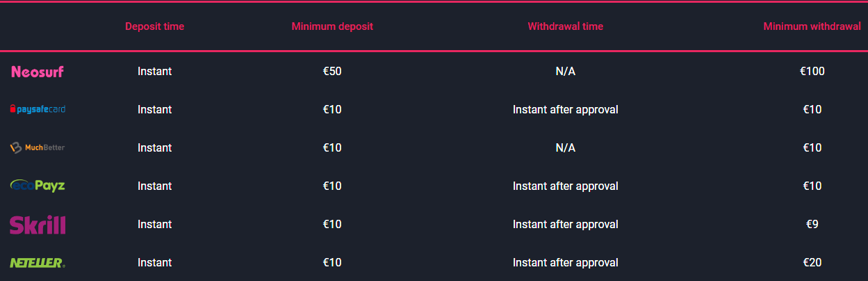
Task: Click Neosurf's €100 minimum withdrawal value
Action: [812, 71]
